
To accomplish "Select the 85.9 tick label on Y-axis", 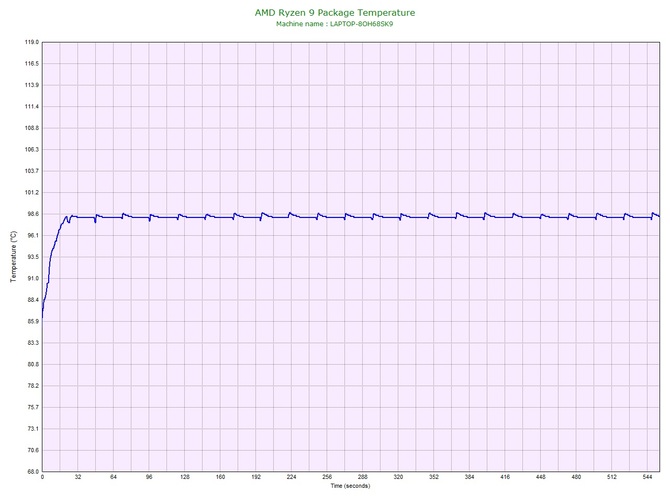I will [33, 321].
